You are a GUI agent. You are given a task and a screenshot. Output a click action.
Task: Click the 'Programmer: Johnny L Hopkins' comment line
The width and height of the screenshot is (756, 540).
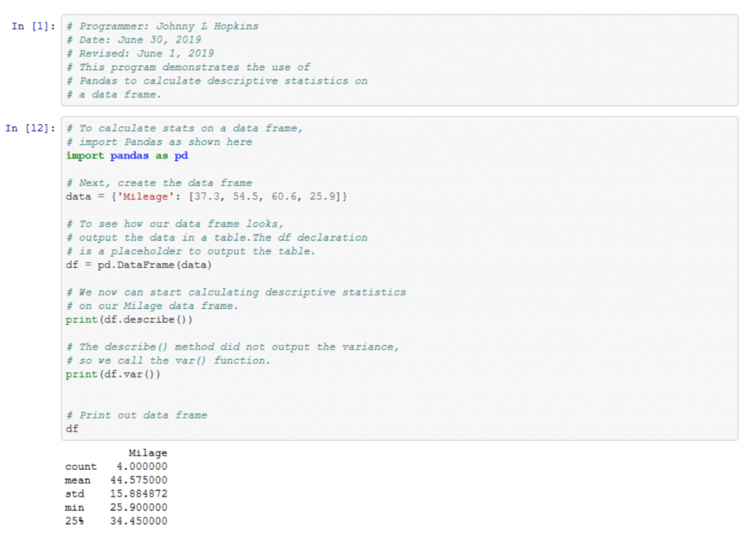162,26
